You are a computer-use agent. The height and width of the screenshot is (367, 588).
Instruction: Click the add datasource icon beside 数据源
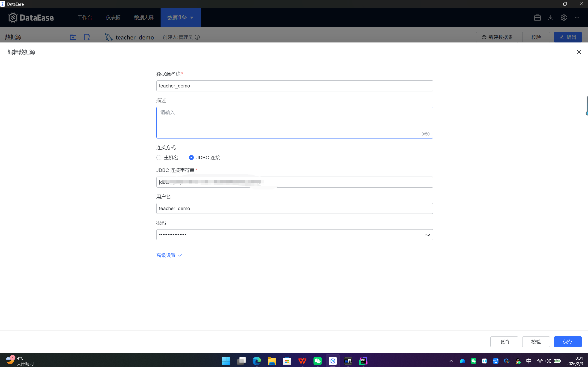point(87,37)
